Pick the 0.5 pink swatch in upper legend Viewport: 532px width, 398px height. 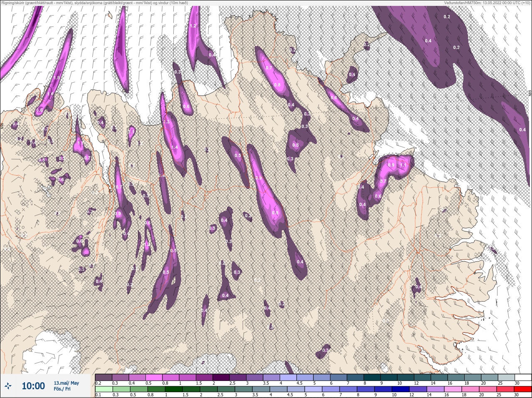pos(155,377)
